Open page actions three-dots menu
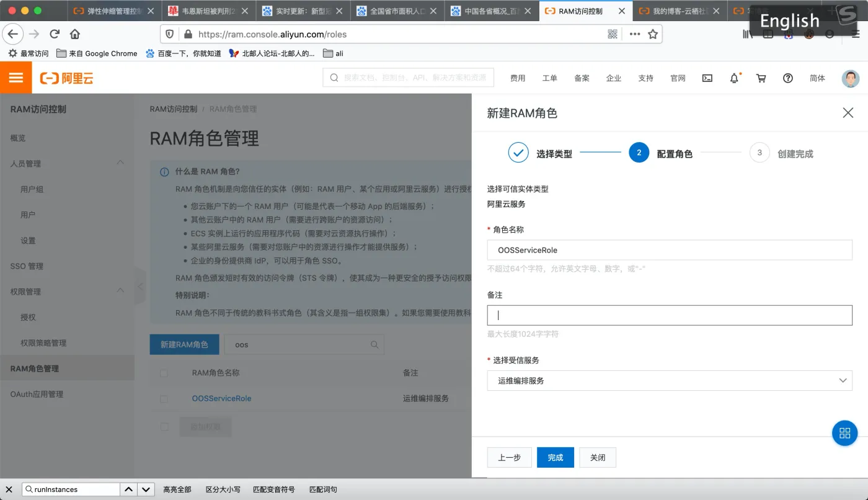This screenshot has width=868, height=500. pos(634,34)
